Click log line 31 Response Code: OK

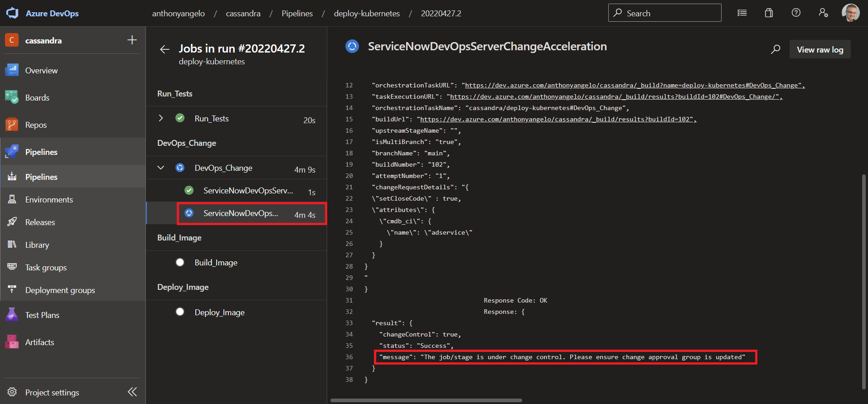click(515, 300)
